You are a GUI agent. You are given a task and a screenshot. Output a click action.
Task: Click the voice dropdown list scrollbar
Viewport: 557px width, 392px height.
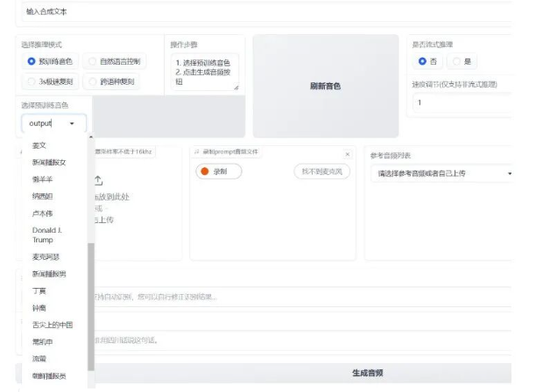(91, 307)
